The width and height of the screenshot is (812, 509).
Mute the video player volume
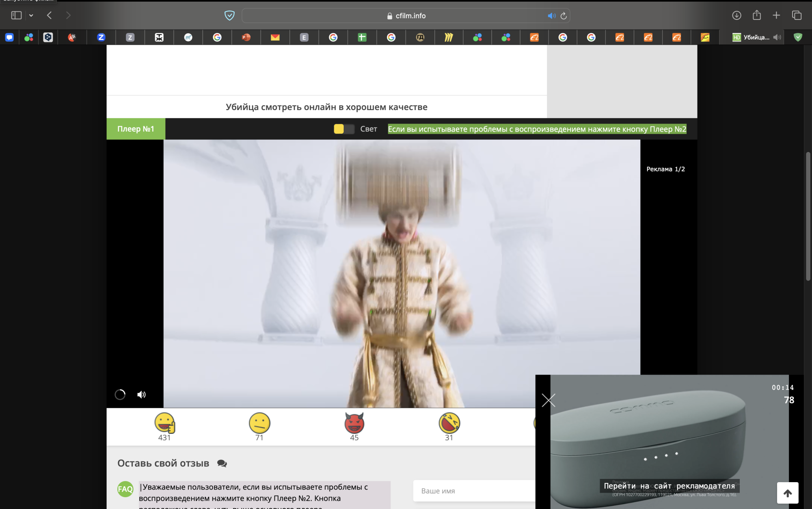click(142, 394)
